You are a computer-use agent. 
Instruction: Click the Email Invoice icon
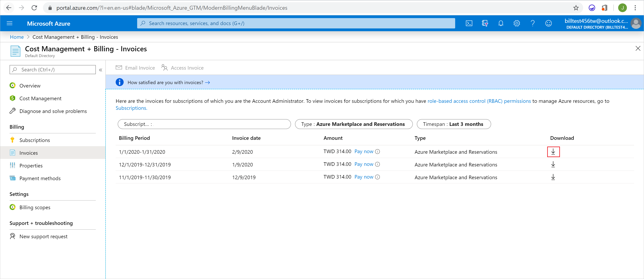pos(119,67)
